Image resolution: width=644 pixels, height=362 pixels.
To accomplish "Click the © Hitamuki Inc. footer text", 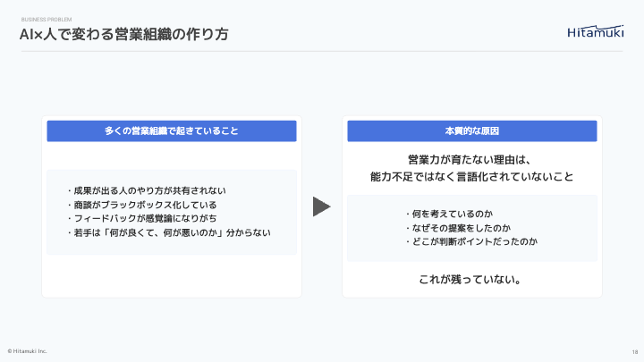I will (27, 350).
